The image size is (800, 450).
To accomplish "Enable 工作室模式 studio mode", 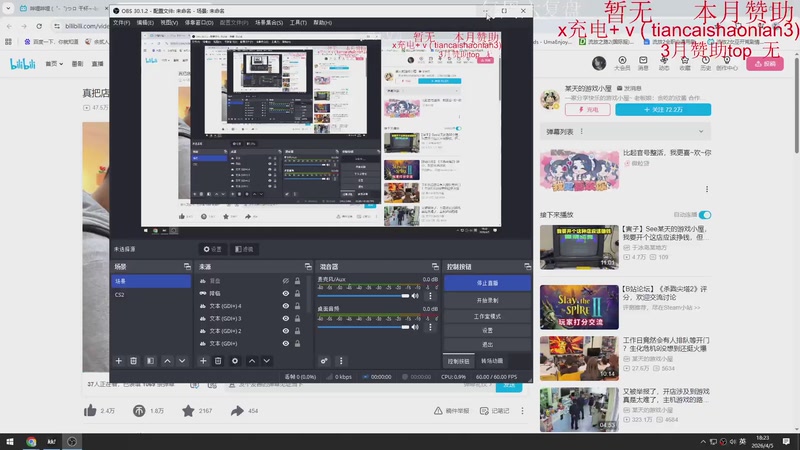I will click(487, 316).
